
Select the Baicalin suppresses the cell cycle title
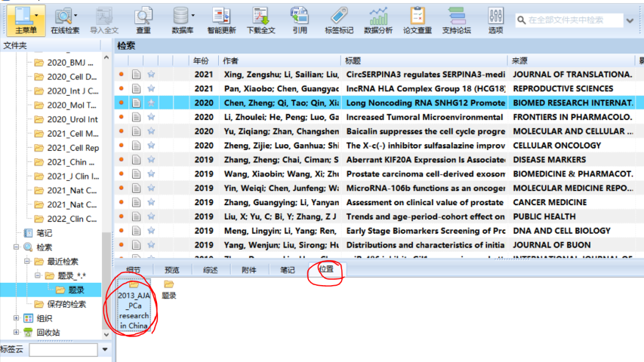pos(426,131)
